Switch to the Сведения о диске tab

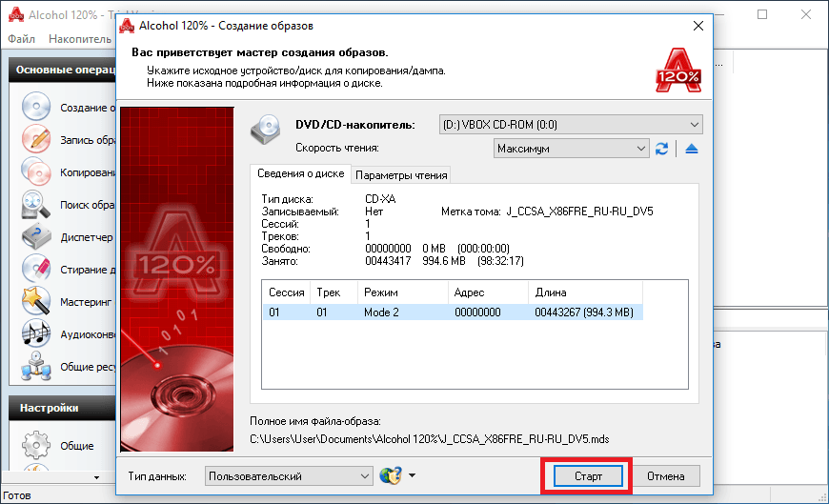click(x=300, y=173)
